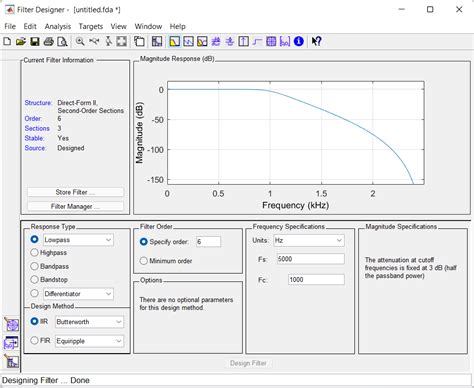
Task: Click the filter order field containing 6
Action: 208,242
